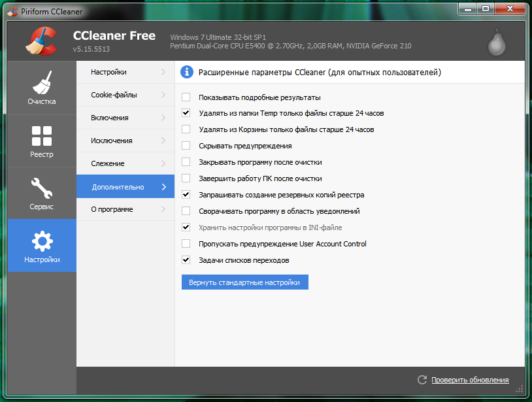The height and width of the screenshot is (402, 532).
Task: Click chevron on highlighted Дополнительно item
Action: [x=164, y=186]
